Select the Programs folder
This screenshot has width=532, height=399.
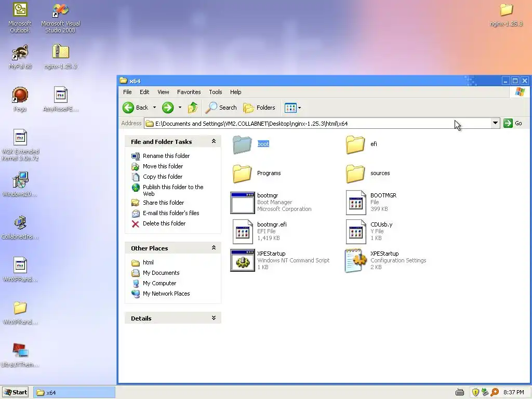(257, 174)
